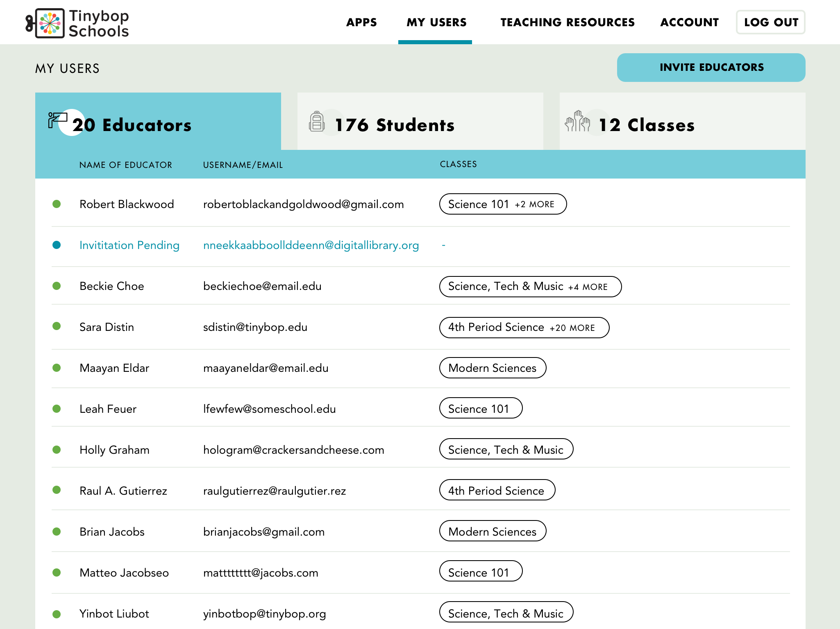
Task: Click the green status dot for Leah Feuer
Action: (x=57, y=409)
